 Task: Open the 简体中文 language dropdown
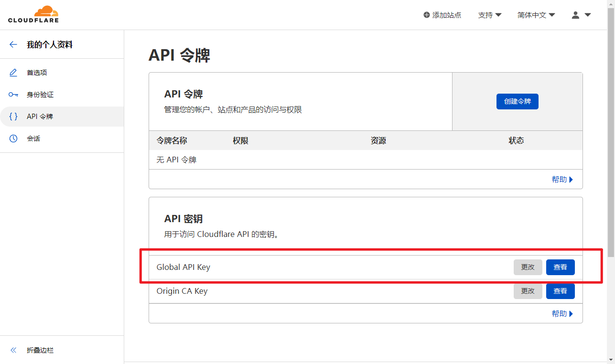(x=536, y=15)
